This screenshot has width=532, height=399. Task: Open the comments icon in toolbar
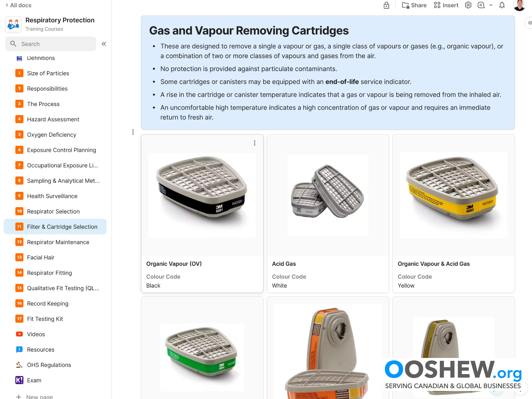481,5
